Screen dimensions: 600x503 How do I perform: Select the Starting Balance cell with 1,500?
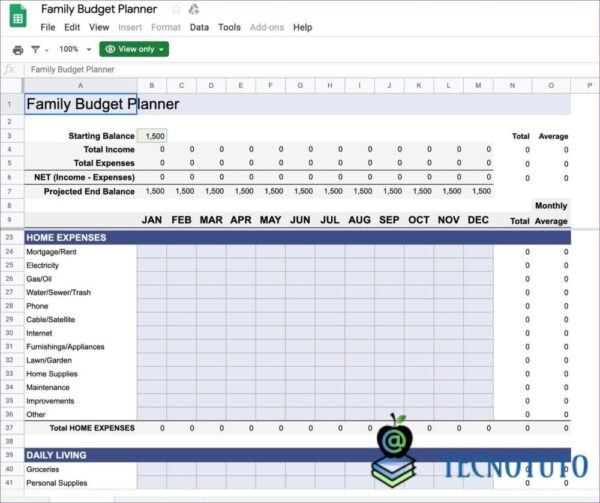pos(153,136)
